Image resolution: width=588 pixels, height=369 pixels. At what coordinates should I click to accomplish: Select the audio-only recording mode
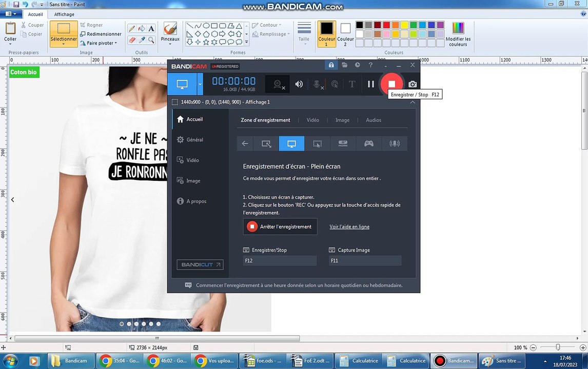pyautogui.click(x=395, y=143)
